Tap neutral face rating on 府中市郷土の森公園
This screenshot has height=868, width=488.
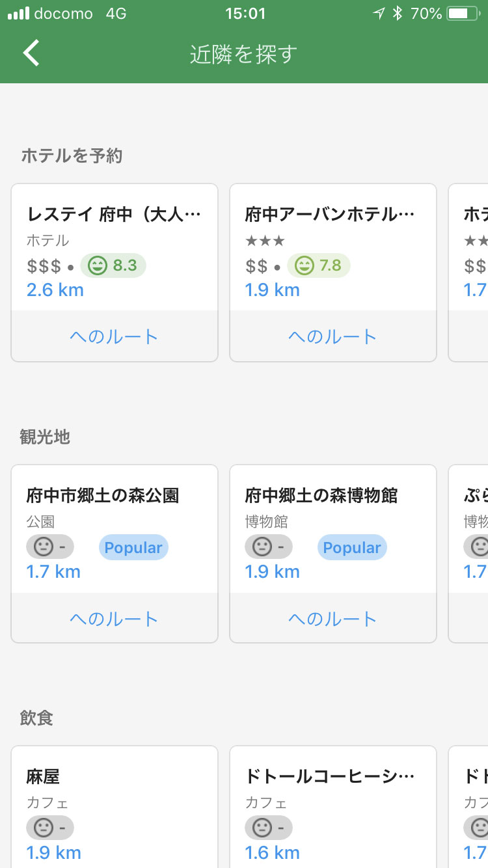(x=50, y=547)
